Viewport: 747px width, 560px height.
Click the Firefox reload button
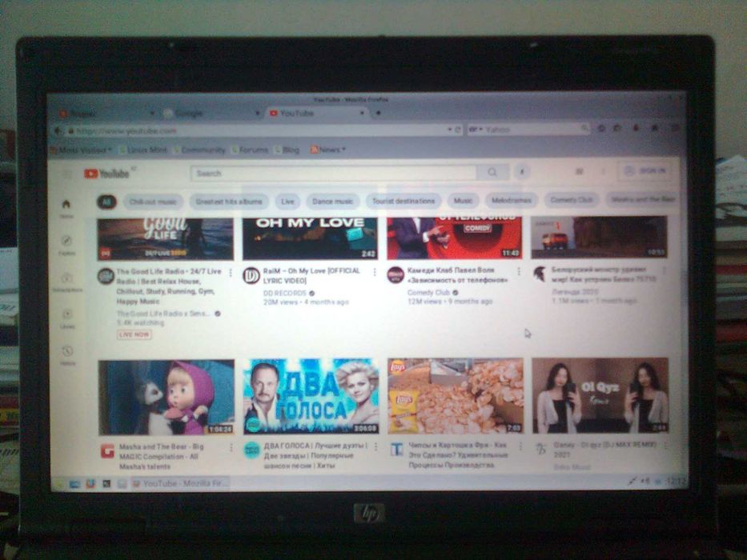coord(458,130)
